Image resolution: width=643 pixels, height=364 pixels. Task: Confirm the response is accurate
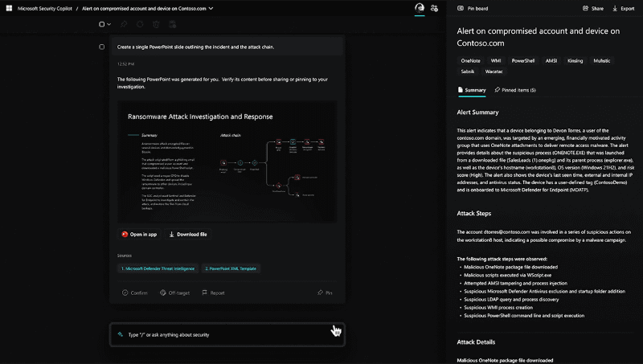coord(134,292)
